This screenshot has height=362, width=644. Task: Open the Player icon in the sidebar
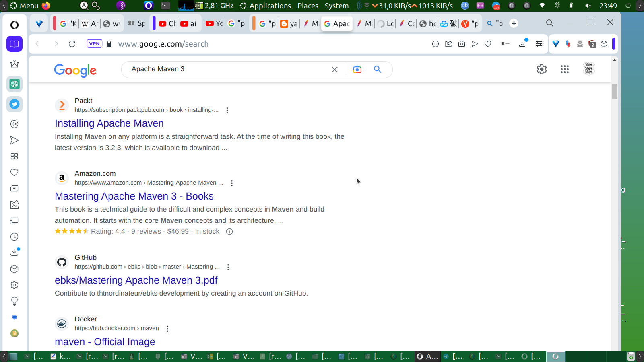click(14, 124)
